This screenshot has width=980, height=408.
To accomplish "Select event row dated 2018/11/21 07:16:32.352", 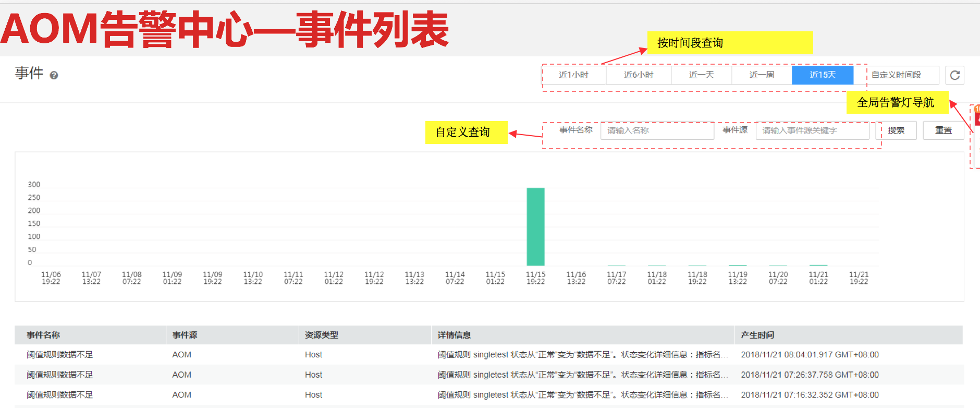I will pos(489,395).
